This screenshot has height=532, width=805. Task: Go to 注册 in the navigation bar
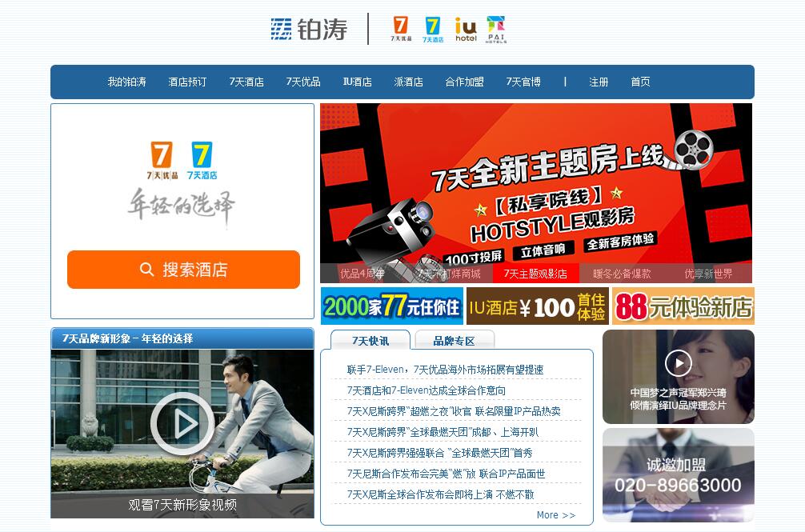coord(599,82)
